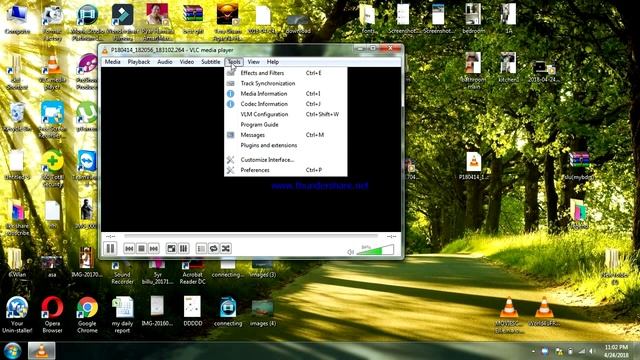Toggle loop mode button in VLC
Screen dimensions: 640x360
click(x=213, y=249)
